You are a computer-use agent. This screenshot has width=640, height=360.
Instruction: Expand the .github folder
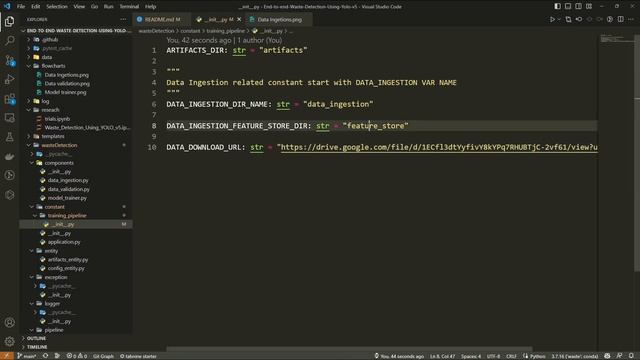click(49, 40)
